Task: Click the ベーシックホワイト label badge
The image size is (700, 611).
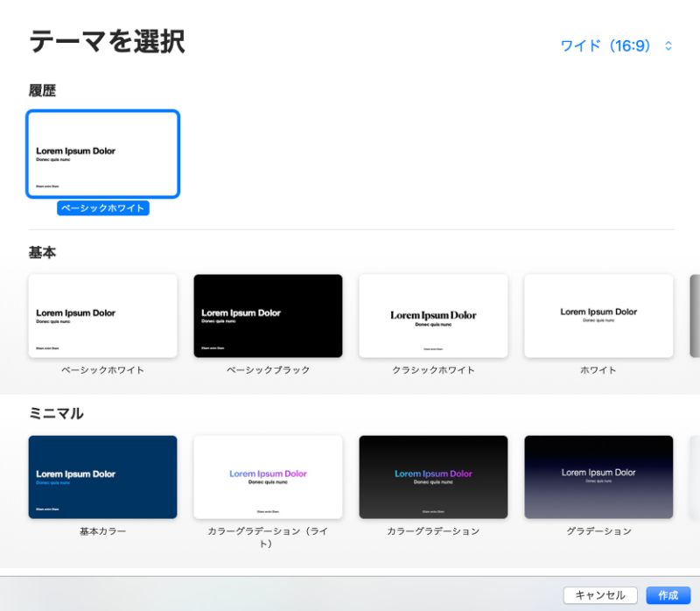Action: click(102, 208)
